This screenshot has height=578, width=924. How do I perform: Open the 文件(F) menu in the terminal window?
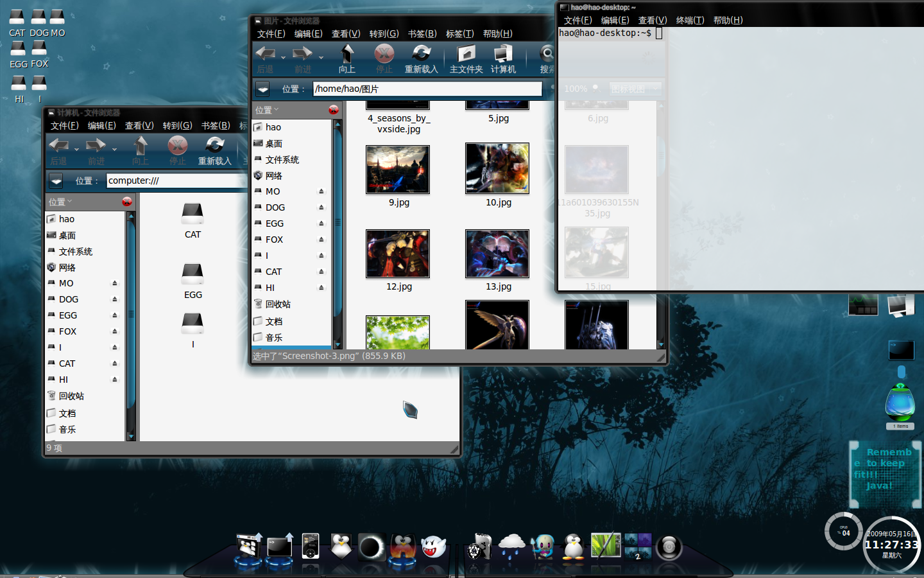[577, 20]
